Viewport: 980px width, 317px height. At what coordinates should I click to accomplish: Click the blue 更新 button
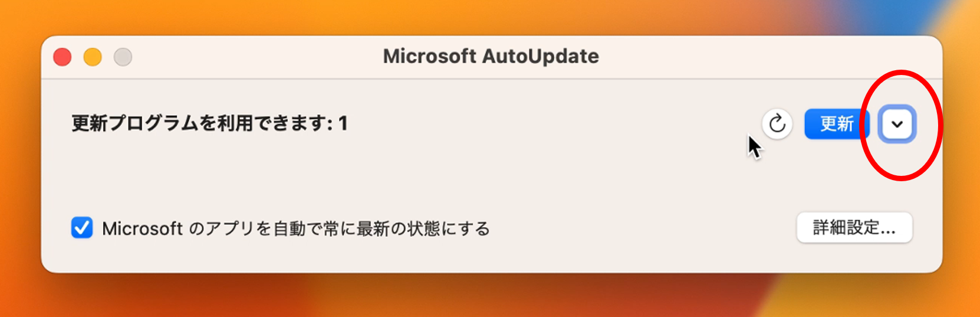[x=837, y=124]
